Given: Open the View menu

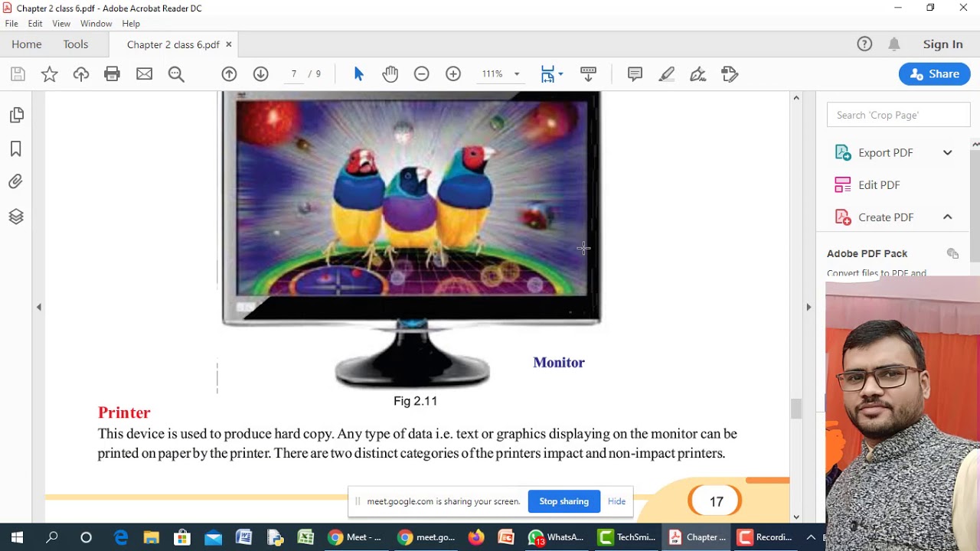Looking at the screenshot, I should pos(61,24).
